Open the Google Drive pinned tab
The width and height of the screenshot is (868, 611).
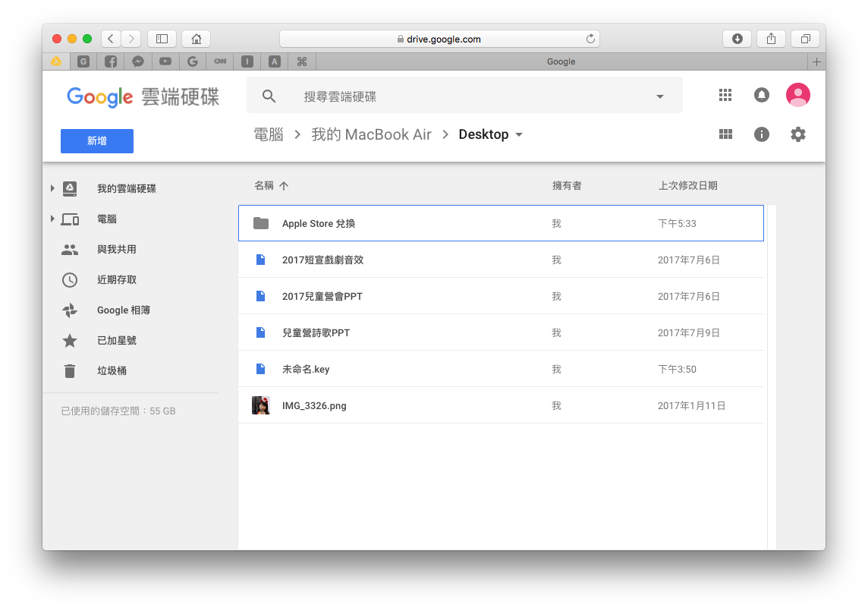coord(56,61)
